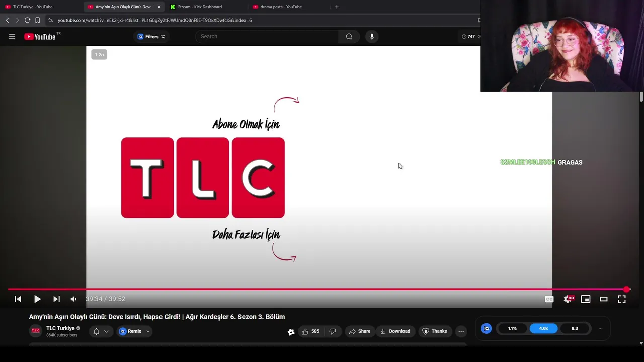This screenshot has width=644, height=362.
Task: Skip to next video
Action: [56, 299]
